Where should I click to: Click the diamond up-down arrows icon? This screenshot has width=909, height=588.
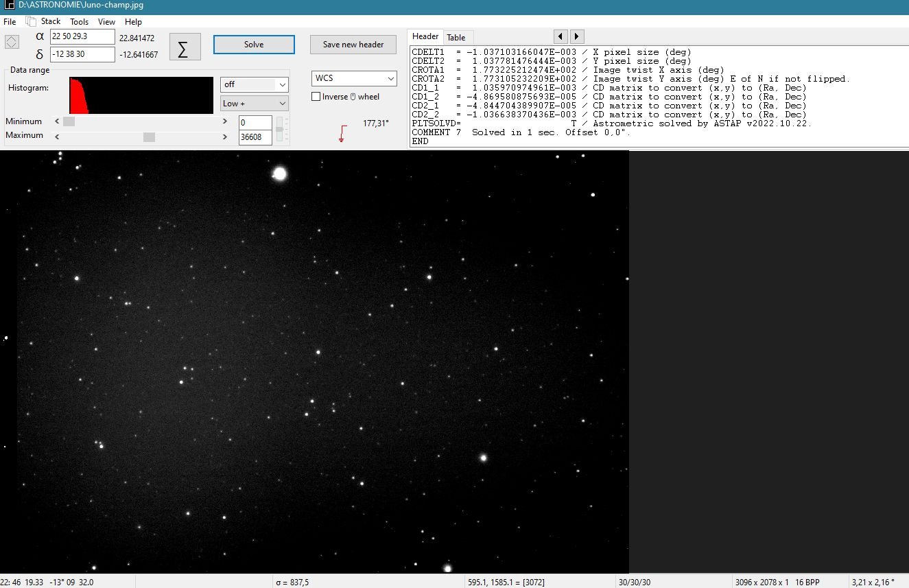coord(12,43)
